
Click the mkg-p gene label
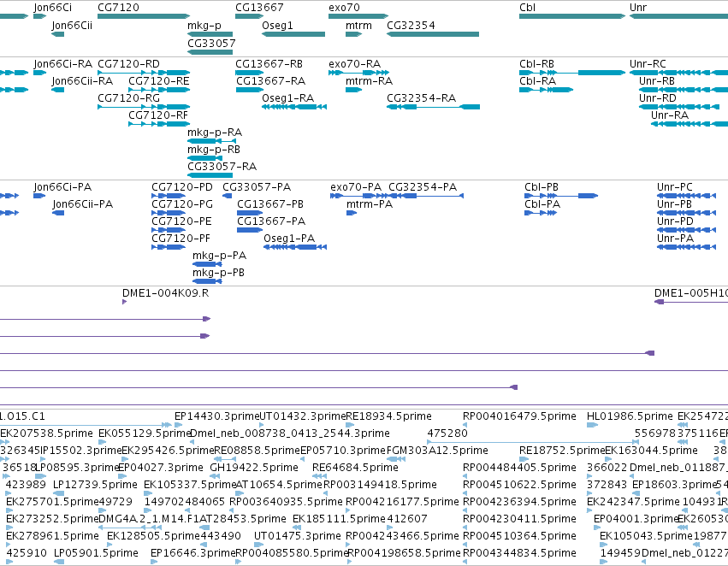tap(204, 26)
